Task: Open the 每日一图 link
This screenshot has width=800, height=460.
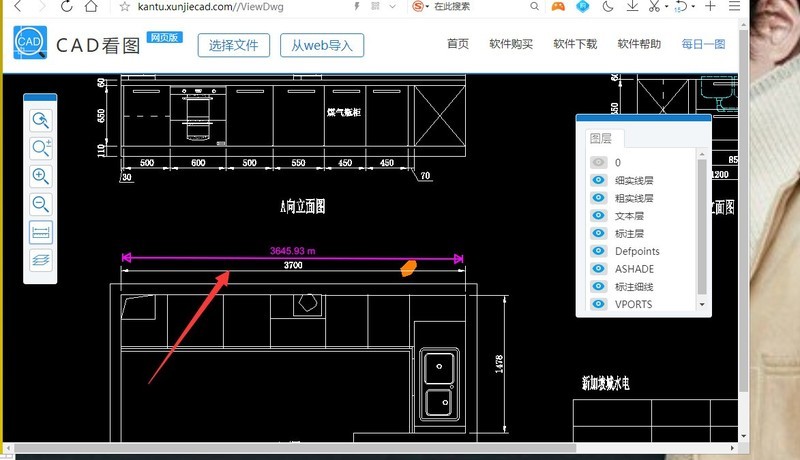Action: (703, 44)
